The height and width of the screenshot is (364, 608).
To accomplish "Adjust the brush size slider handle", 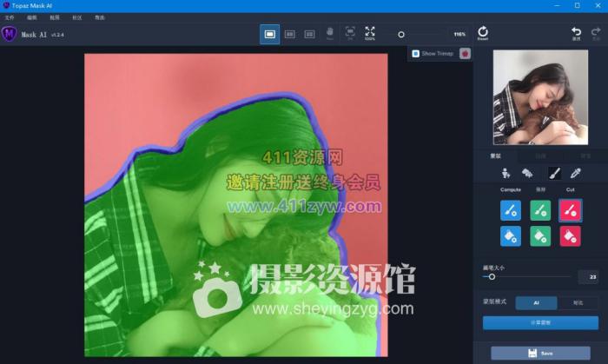I will [x=492, y=277].
